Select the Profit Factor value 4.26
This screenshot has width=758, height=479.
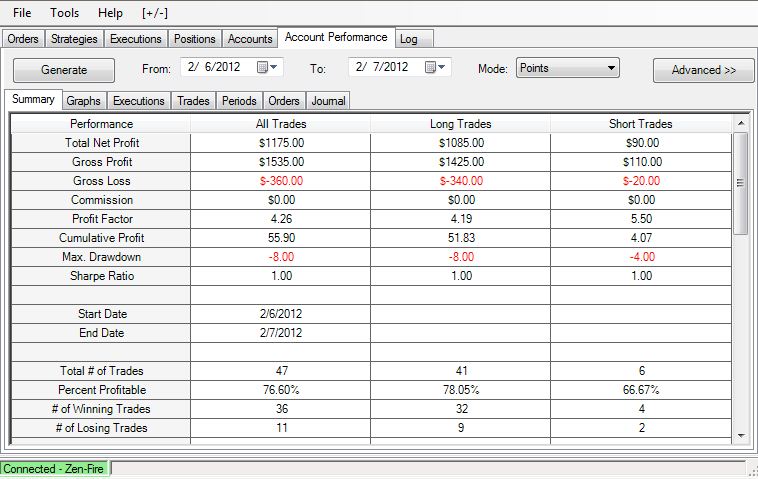[281, 219]
